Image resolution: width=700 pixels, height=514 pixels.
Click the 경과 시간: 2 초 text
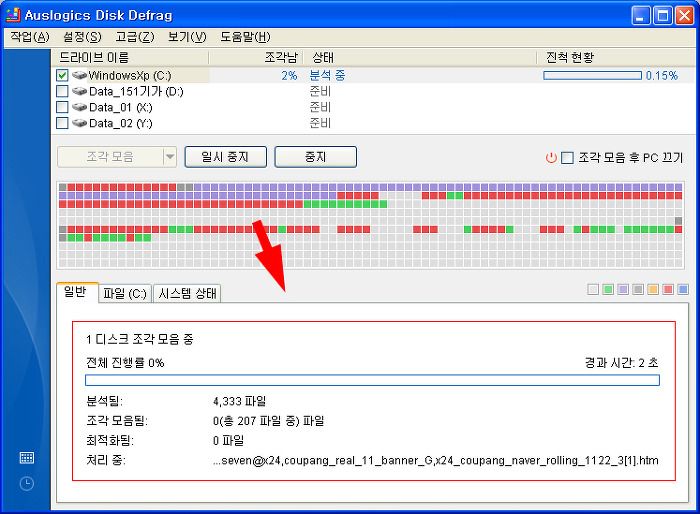coord(622,363)
